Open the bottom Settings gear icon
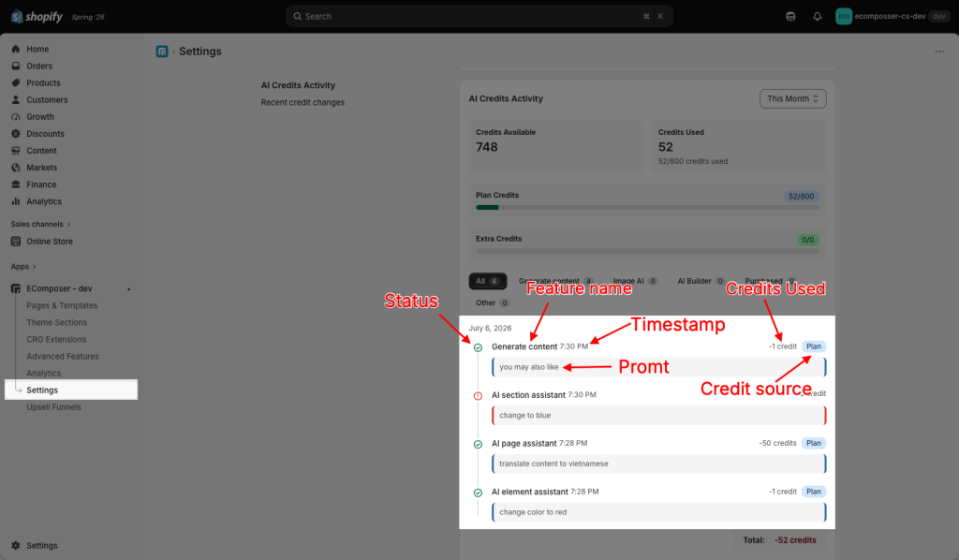 point(16,545)
